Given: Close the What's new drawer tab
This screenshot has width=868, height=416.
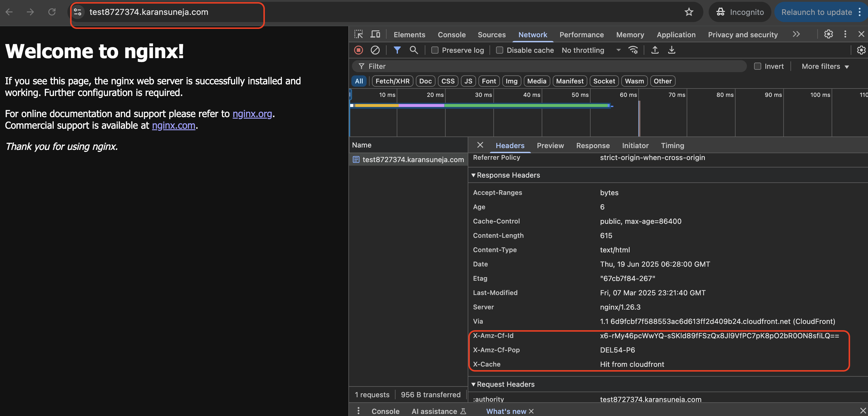Looking at the screenshot, I should [x=531, y=411].
